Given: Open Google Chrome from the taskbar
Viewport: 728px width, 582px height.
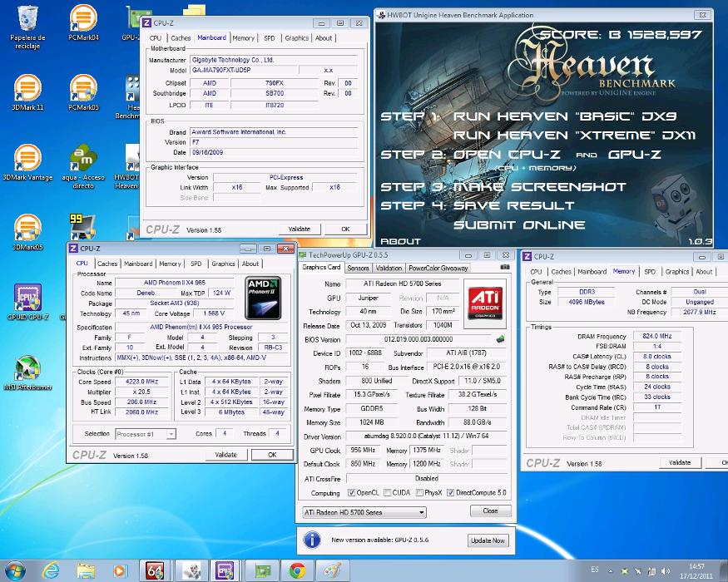Looking at the screenshot, I should pos(298,570).
